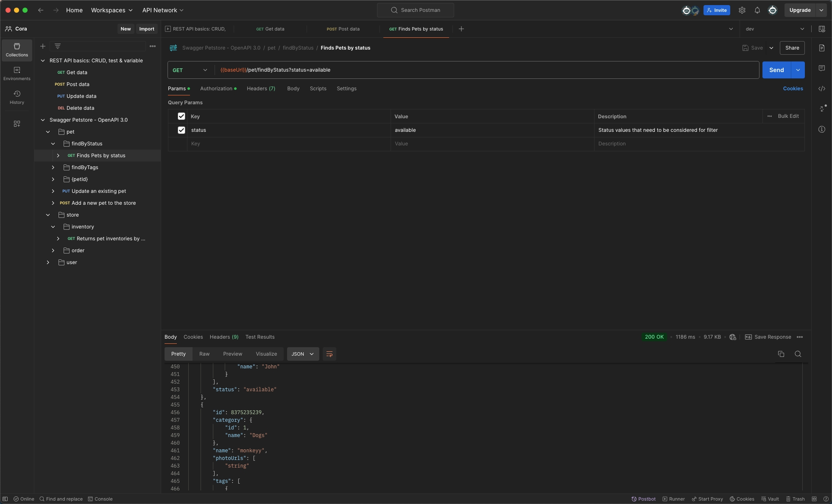Open the request info icon
The height and width of the screenshot is (504, 832).
[x=822, y=129]
